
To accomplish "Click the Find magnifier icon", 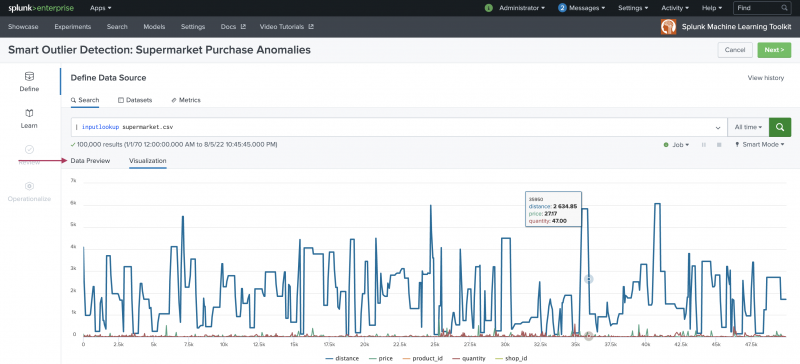I will coord(784,8).
